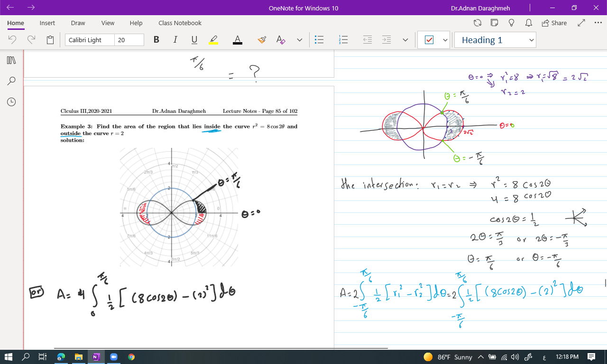Click the Undo arrow icon

tap(13, 40)
